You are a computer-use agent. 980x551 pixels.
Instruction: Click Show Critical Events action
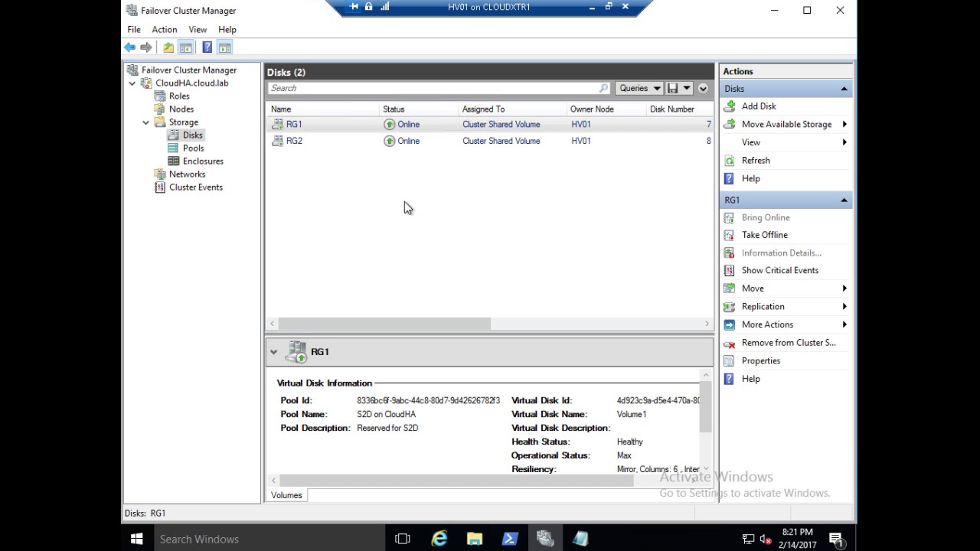[x=780, y=270]
